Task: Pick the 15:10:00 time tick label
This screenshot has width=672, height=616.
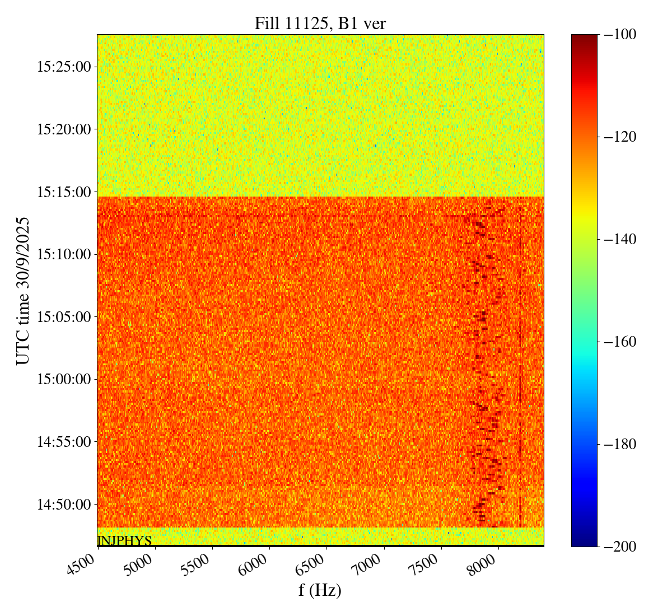Action: pos(64,254)
